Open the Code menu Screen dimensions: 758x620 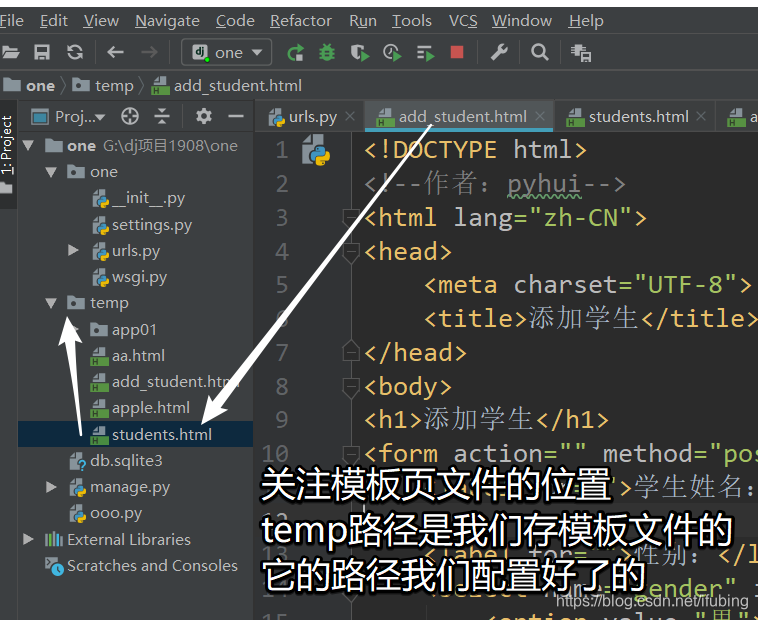(235, 21)
